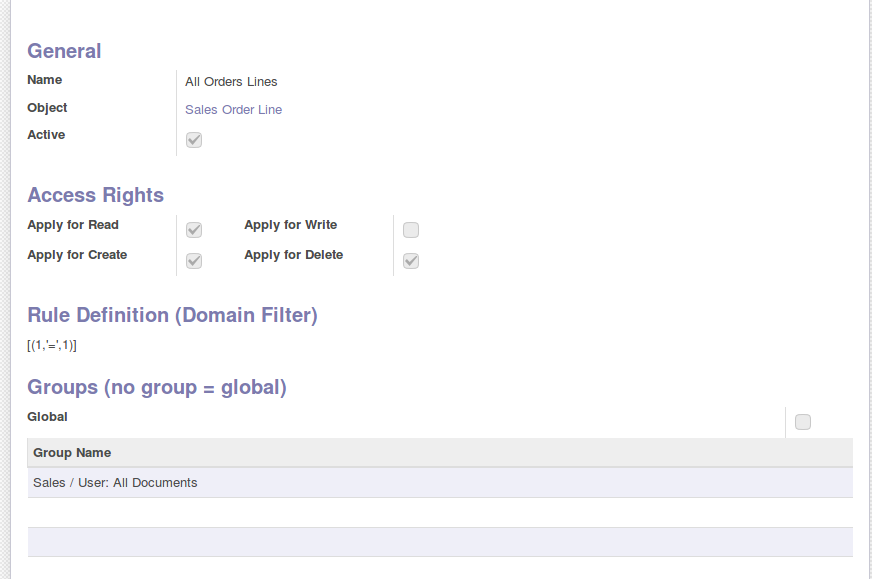Click the Access Rights section heading

click(96, 195)
